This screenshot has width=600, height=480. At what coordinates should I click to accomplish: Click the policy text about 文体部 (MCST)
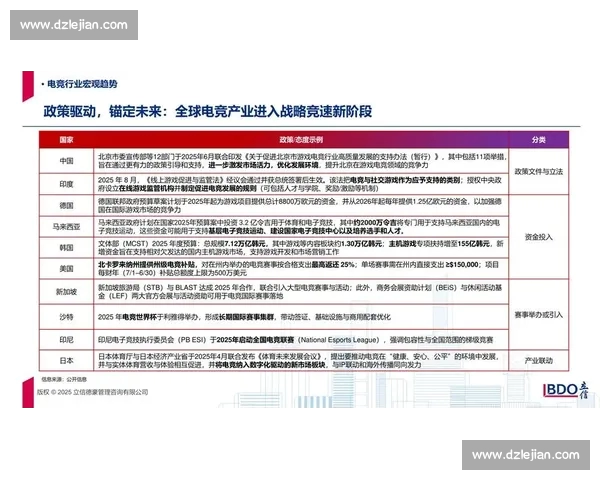301,248
